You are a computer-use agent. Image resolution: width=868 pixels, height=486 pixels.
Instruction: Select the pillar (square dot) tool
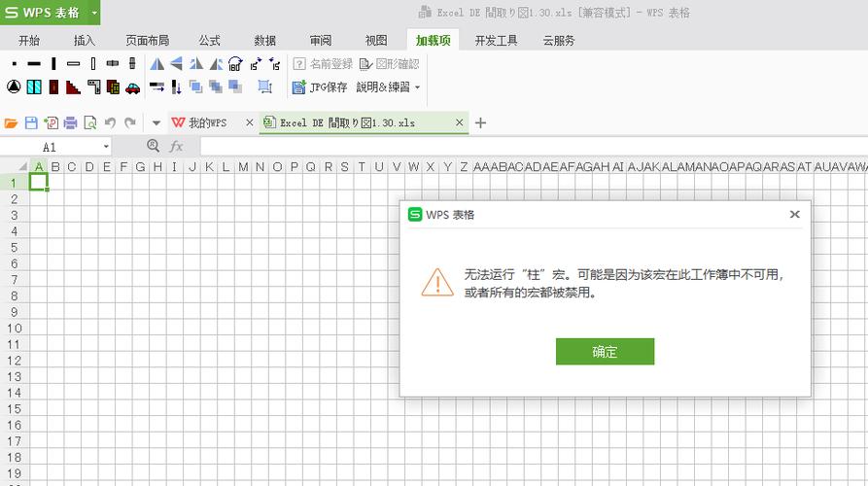[15, 64]
